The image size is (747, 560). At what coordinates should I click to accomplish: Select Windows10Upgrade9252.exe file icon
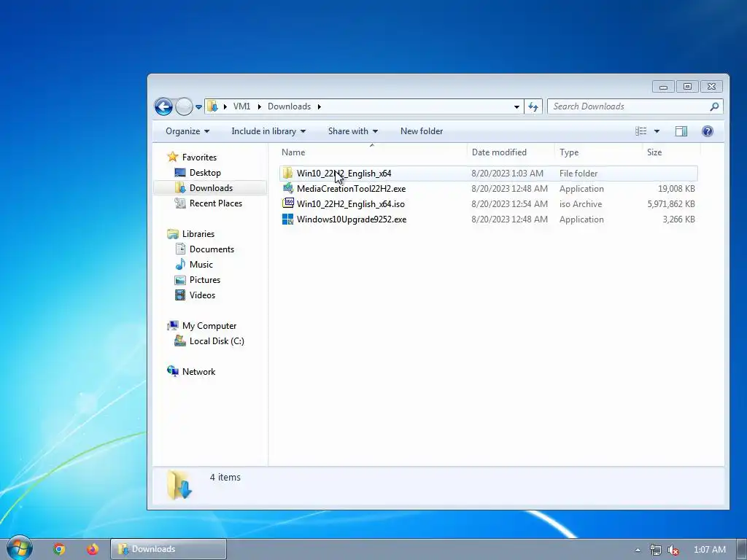287,219
